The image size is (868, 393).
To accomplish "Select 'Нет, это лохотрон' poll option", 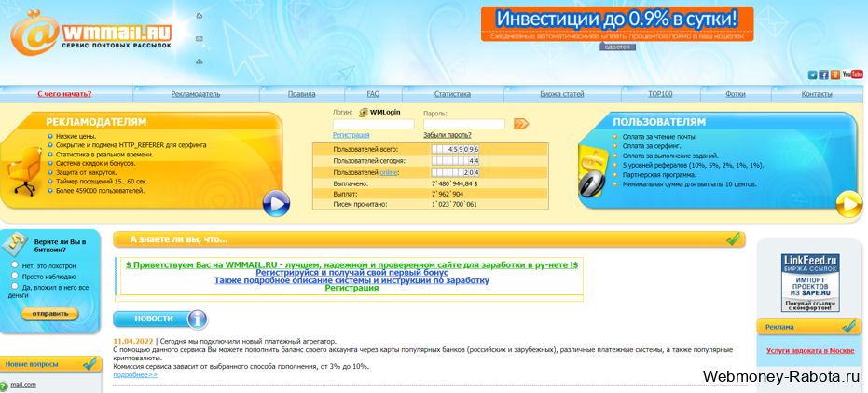I will 15,265.
